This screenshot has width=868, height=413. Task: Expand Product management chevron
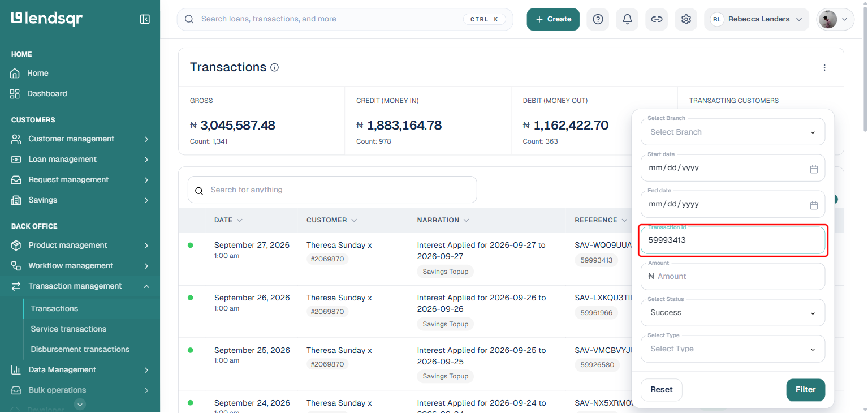point(146,246)
